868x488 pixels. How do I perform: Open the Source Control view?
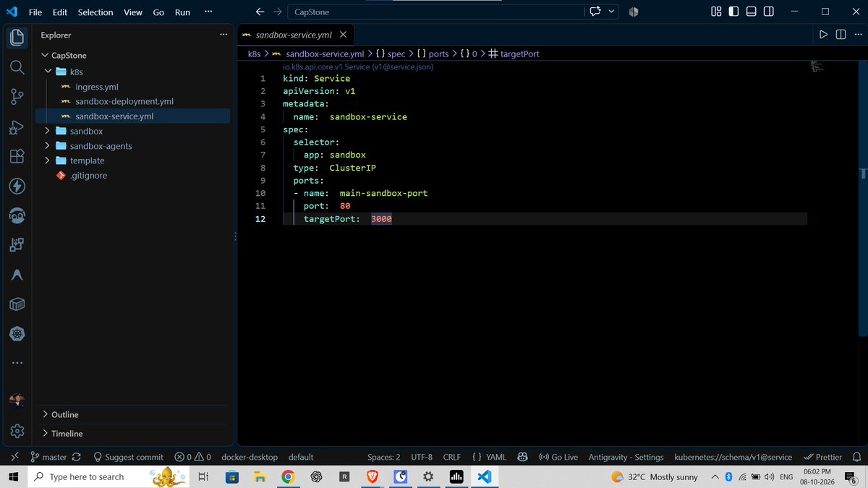coord(17,97)
